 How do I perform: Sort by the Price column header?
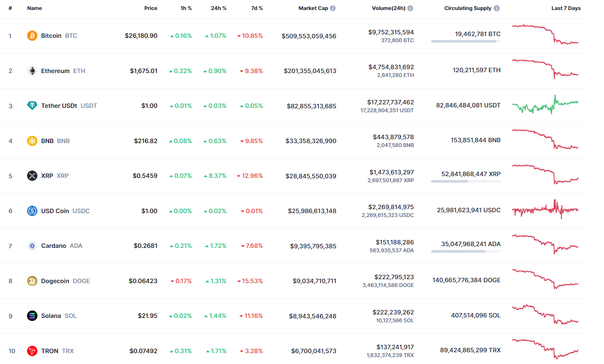[151, 8]
